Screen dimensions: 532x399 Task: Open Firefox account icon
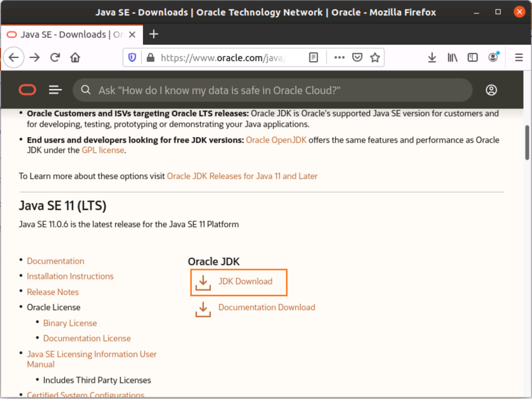[x=493, y=57]
